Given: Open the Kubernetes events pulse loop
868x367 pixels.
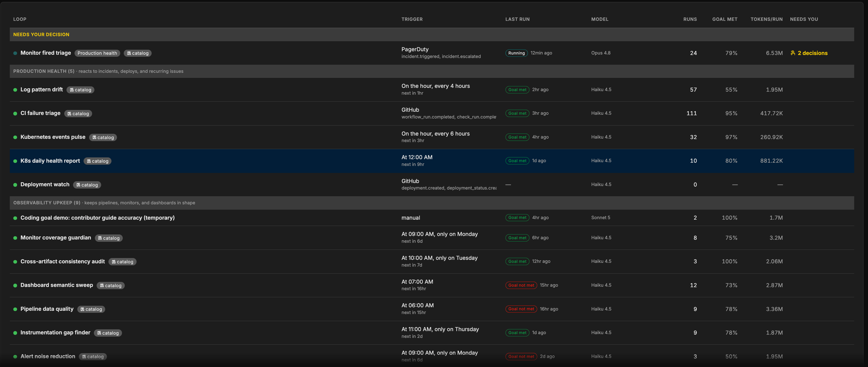Looking at the screenshot, I should coord(53,137).
